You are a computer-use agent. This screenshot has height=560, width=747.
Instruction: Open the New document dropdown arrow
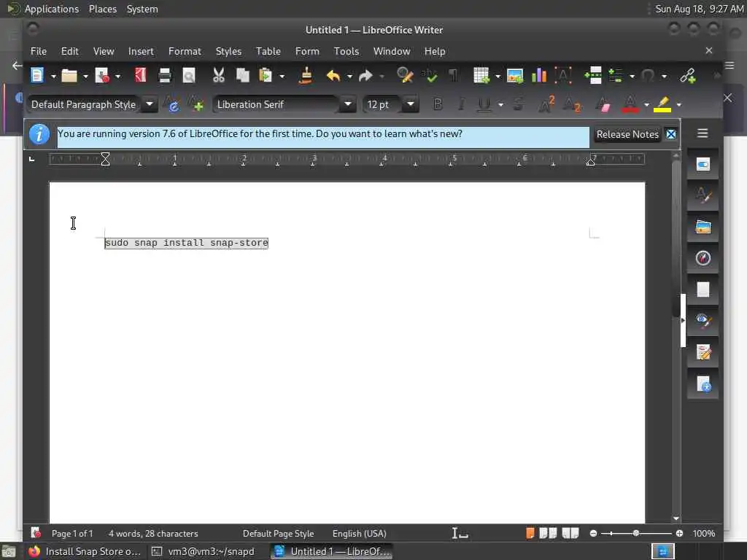point(53,76)
